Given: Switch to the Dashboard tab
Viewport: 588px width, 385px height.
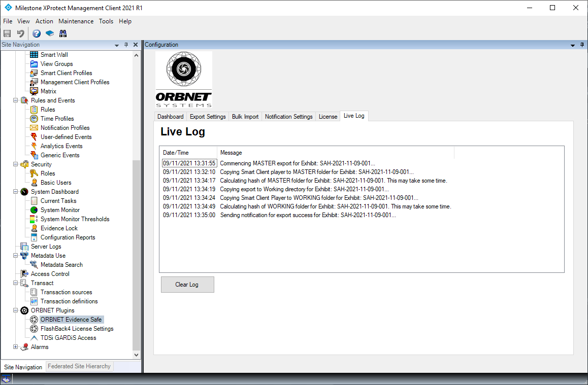Looking at the screenshot, I should click(x=171, y=117).
